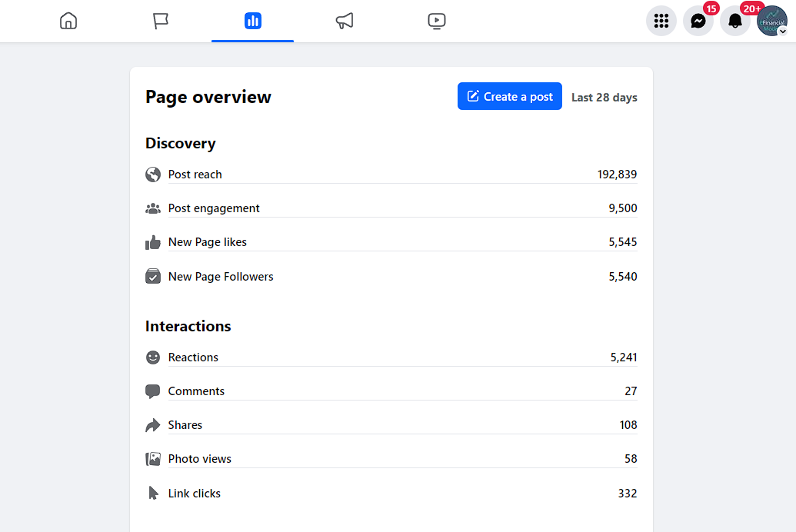Open the profile account avatar
This screenshot has height=532, width=796.
pos(771,21)
